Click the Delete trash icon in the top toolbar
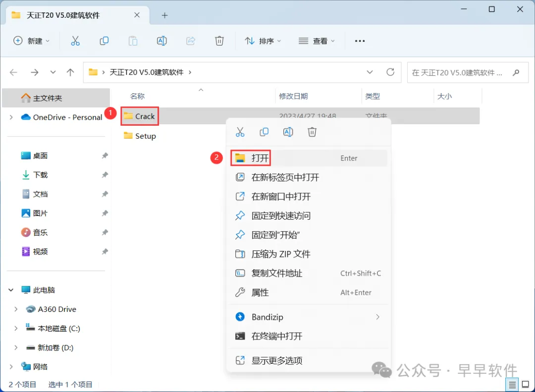The width and height of the screenshot is (535, 392). (219, 41)
